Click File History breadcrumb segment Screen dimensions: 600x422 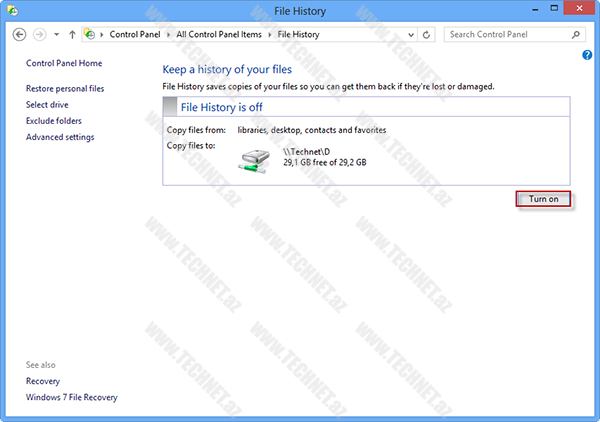(x=298, y=34)
